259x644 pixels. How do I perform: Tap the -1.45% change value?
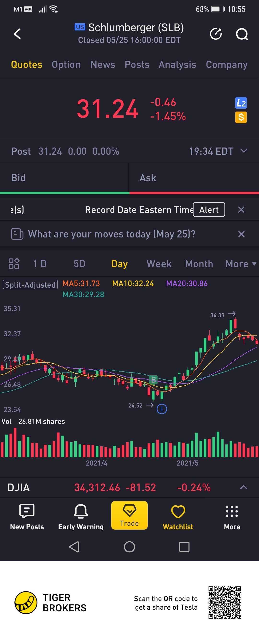(x=168, y=116)
